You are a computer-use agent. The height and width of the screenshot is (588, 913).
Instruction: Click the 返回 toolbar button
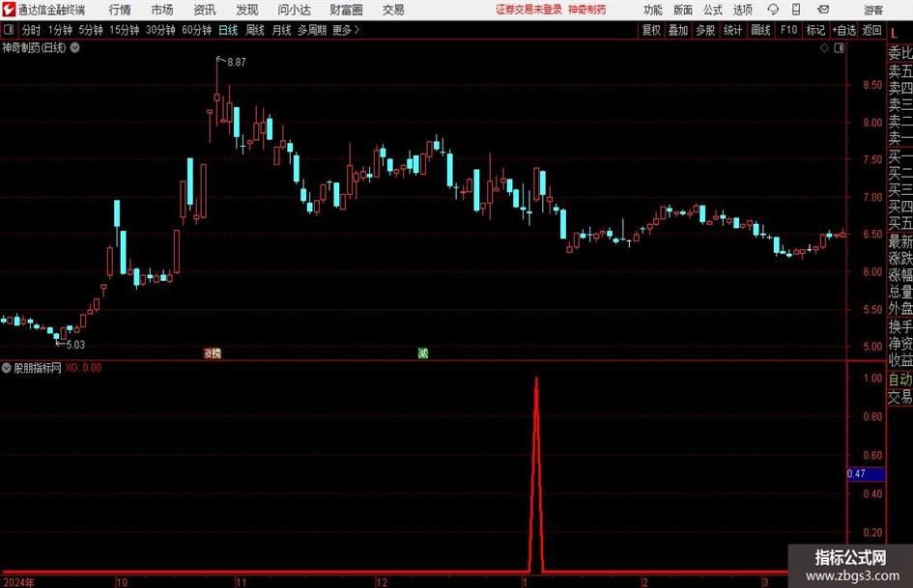tap(871, 30)
